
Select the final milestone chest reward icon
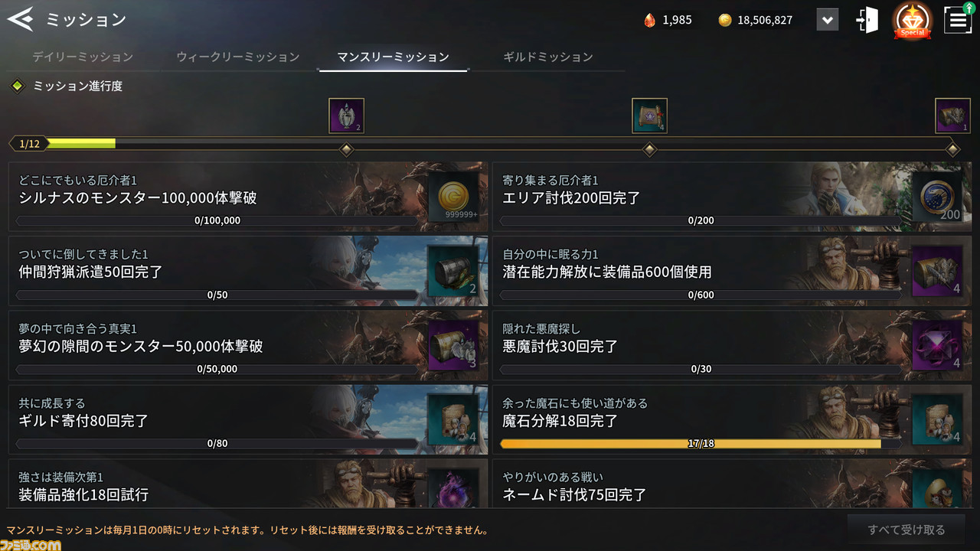tap(952, 116)
